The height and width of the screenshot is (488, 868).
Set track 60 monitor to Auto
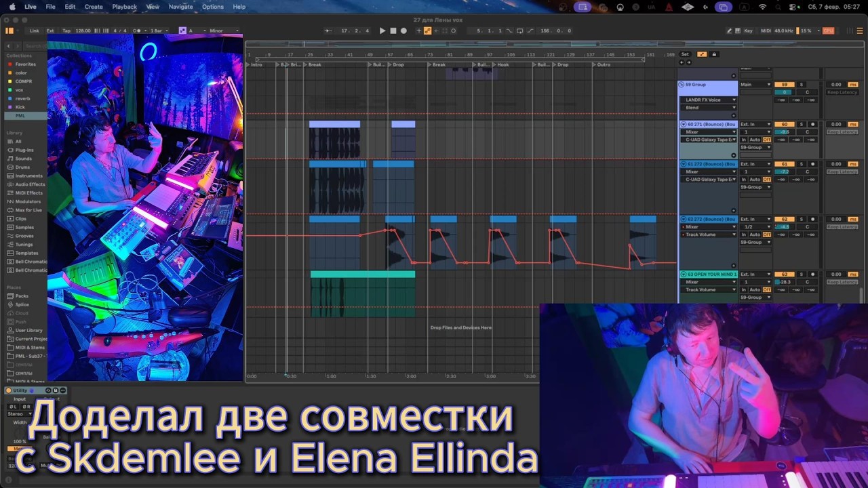tap(755, 140)
